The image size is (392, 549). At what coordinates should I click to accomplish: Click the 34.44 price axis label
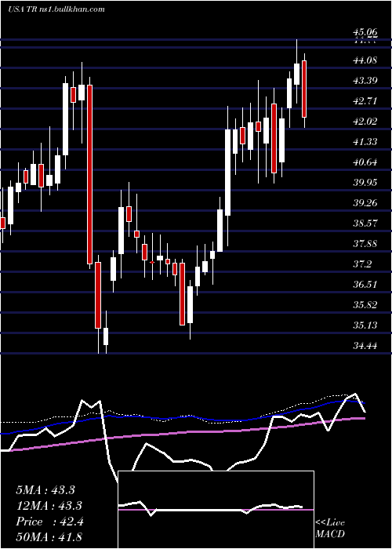pos(365,346)
